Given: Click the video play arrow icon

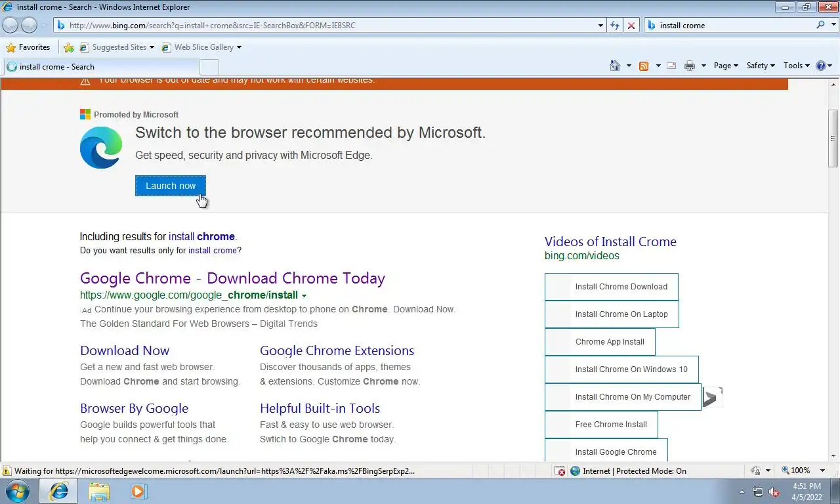Looking at the screenshot, I should (x=712, y=398).
